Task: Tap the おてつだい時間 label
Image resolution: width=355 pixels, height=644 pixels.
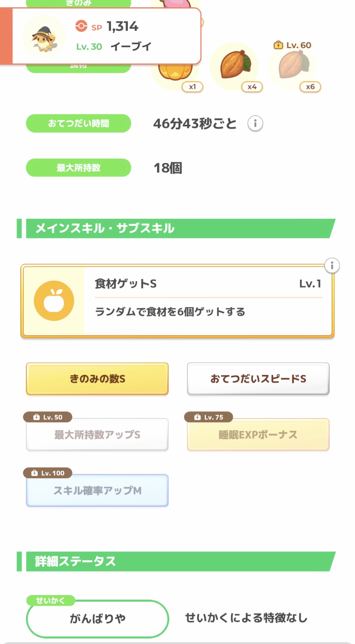Action: (x=78, y=123)
